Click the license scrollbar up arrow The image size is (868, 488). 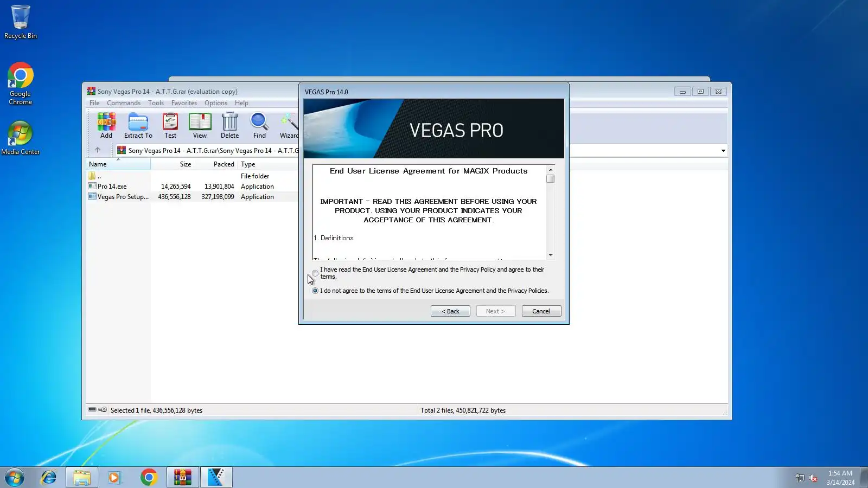tap(551, 170)
